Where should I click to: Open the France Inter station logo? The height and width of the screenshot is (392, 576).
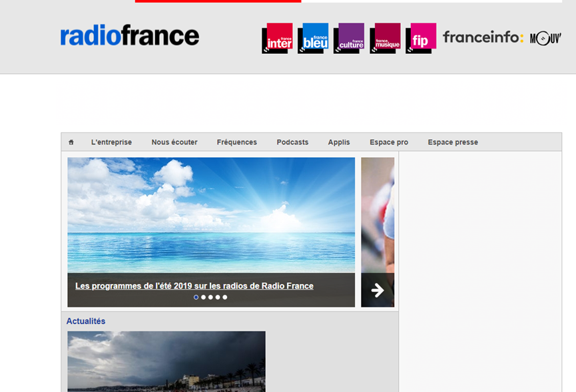point(278,38)
